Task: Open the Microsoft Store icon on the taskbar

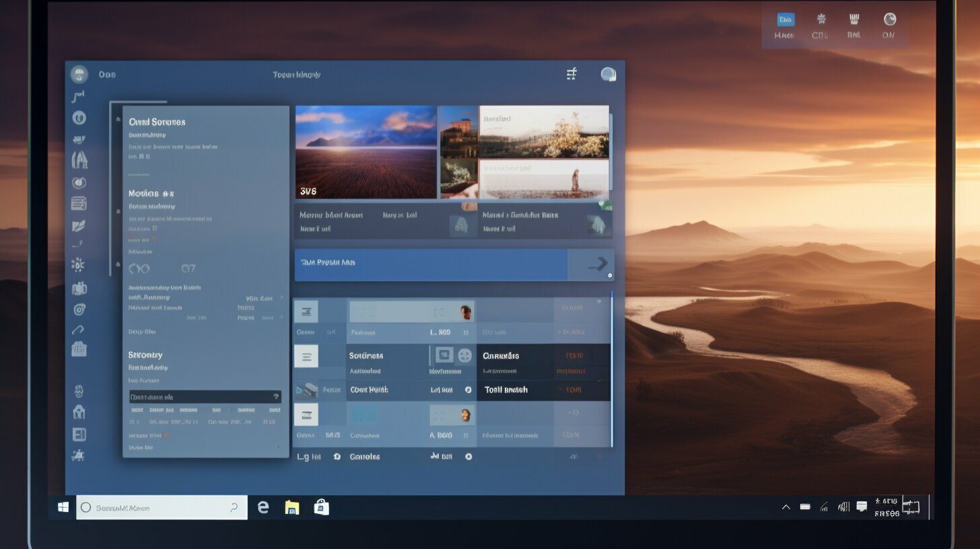Action: pyautogui.click(x=322, y=507)
